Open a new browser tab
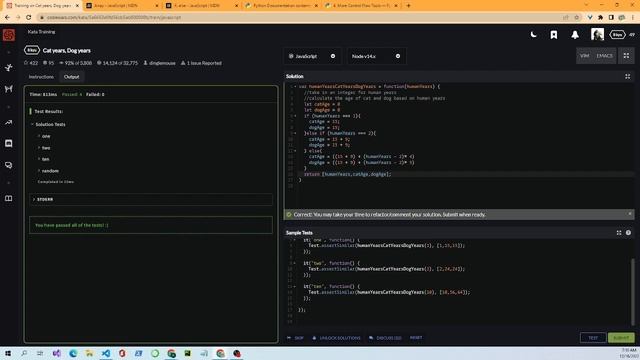Image resolution: width=640 pixels, height=360 pixels. click(408, 6)
